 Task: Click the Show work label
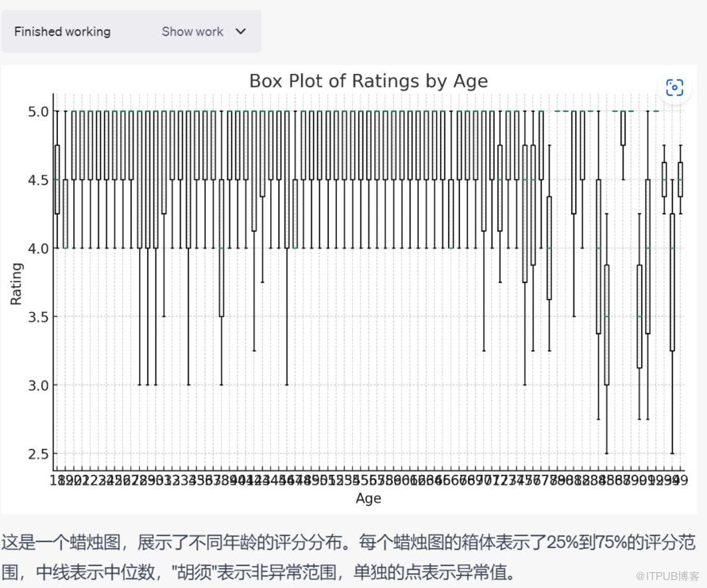[192, 32]
